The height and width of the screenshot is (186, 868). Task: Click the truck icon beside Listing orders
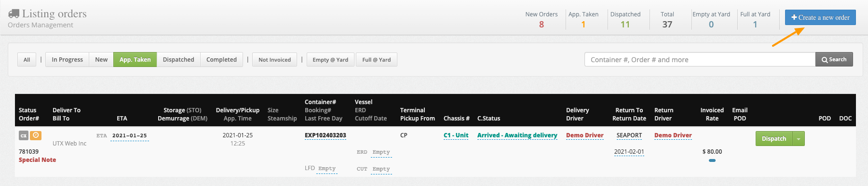click(14, 13)
